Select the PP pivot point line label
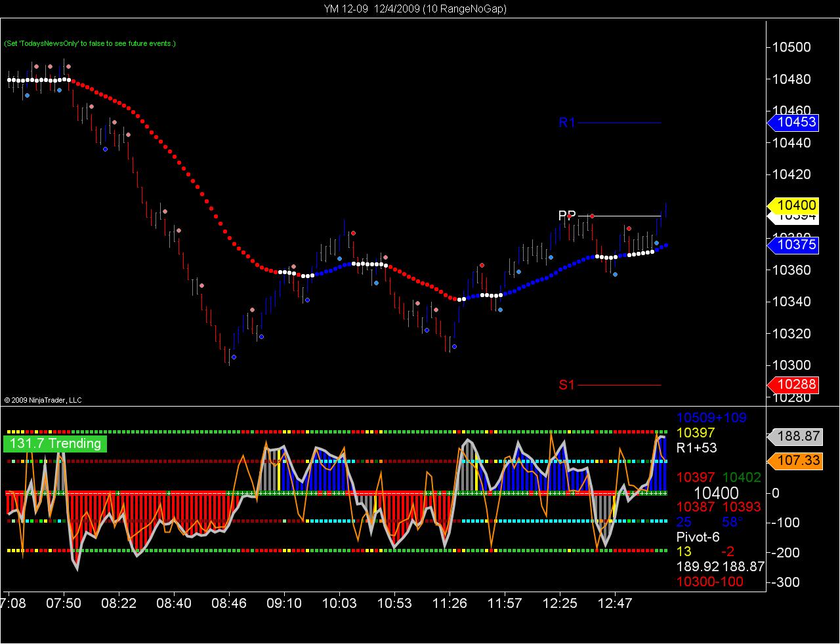 567,215
